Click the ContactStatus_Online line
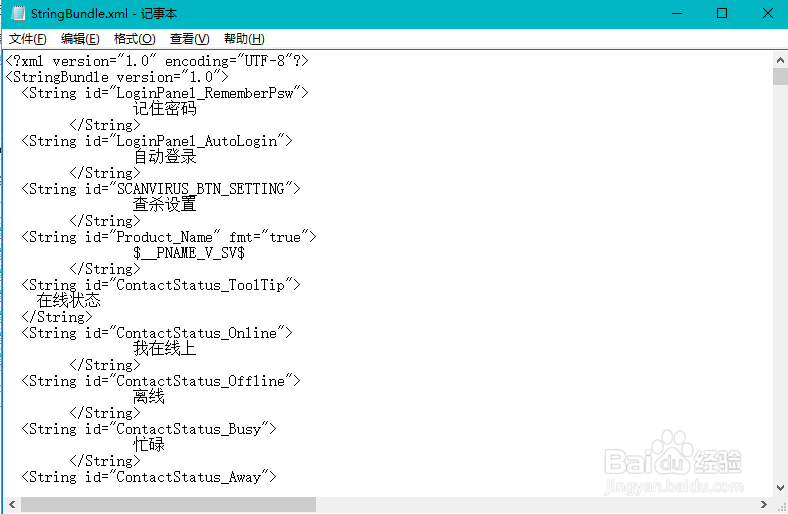Viewport: 788px width, 514px height. pyautogui.click(x=157, y=333)
